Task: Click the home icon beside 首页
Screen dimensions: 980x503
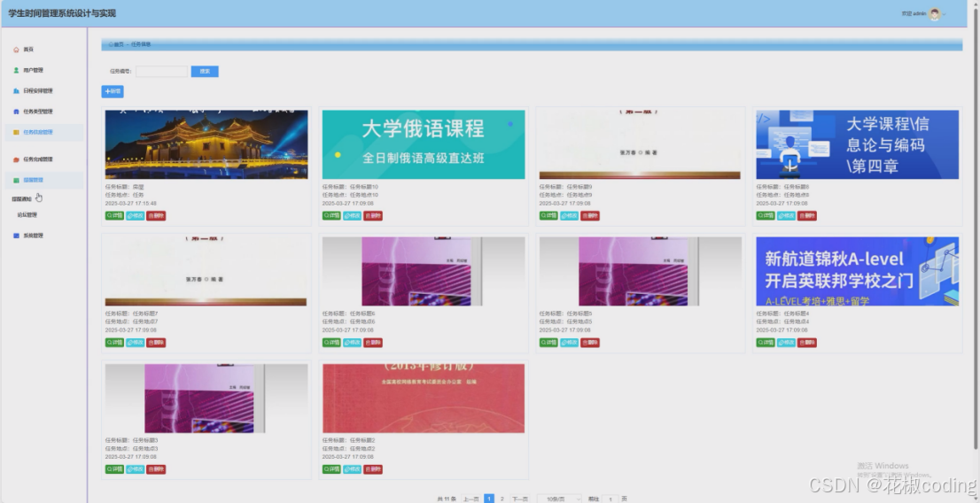Action: (x=16, y=50)
